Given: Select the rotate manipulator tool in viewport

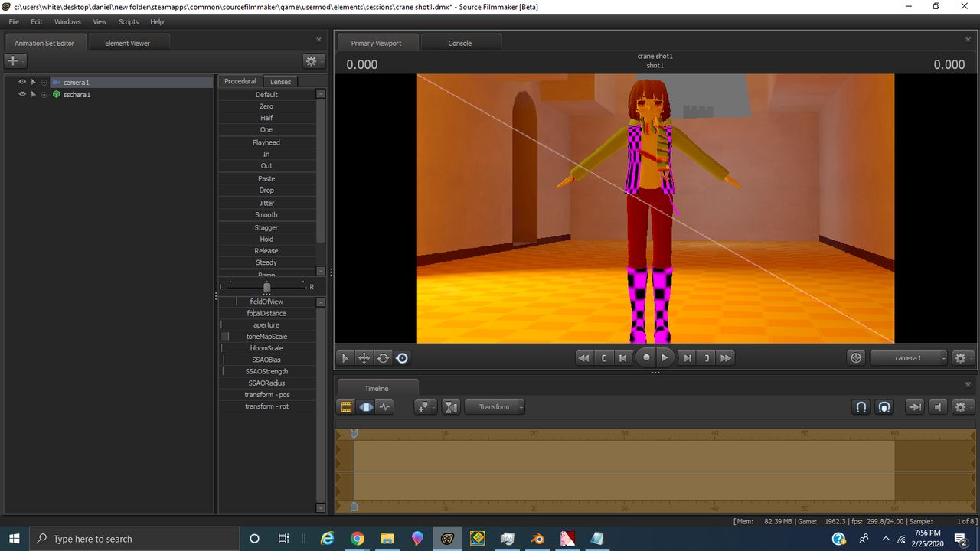Looking at the screenshot, I should (x=383, y=357).
